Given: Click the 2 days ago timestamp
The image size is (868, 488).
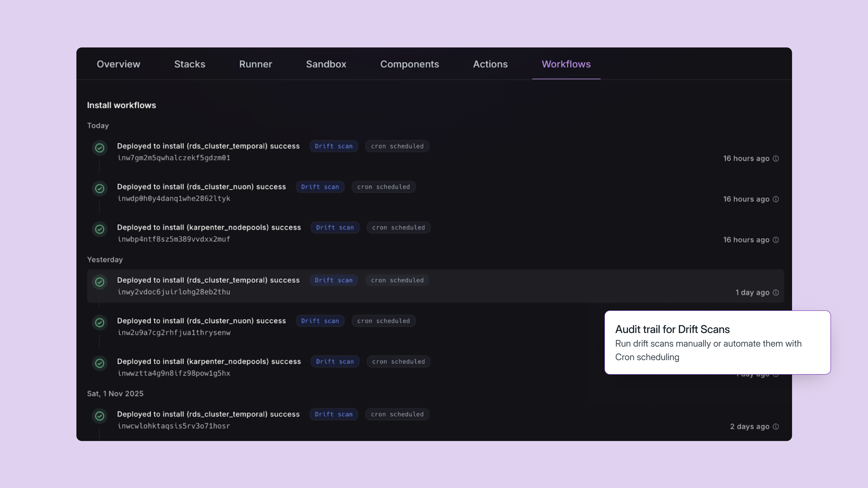Looking at the screenshot, I should point(749,426).
